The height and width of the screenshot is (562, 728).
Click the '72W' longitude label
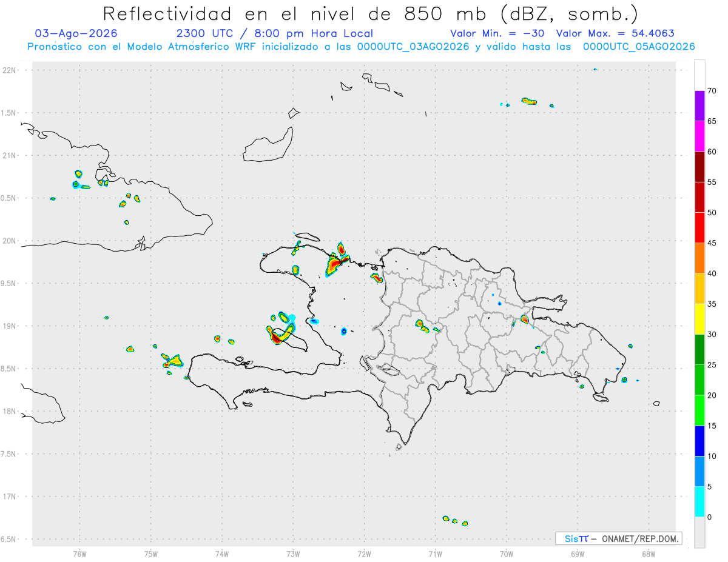(x=364, y=554)
